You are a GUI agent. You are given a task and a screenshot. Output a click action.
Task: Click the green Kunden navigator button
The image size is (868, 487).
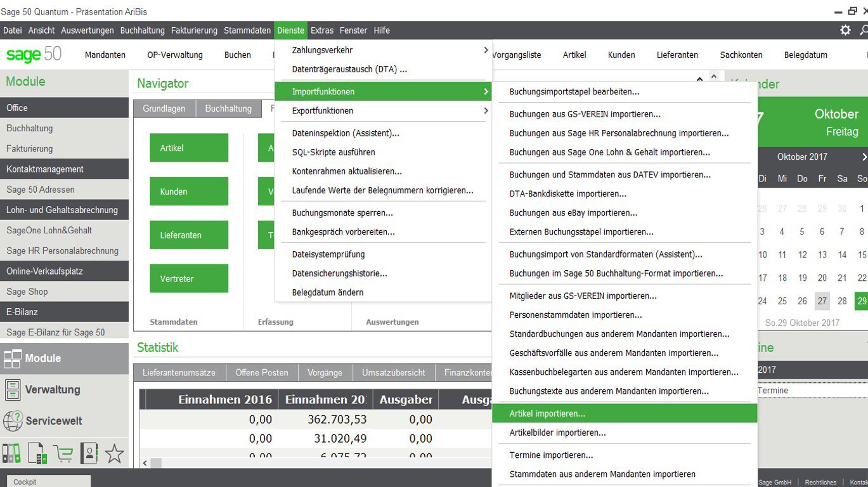(x=189, y=192)
